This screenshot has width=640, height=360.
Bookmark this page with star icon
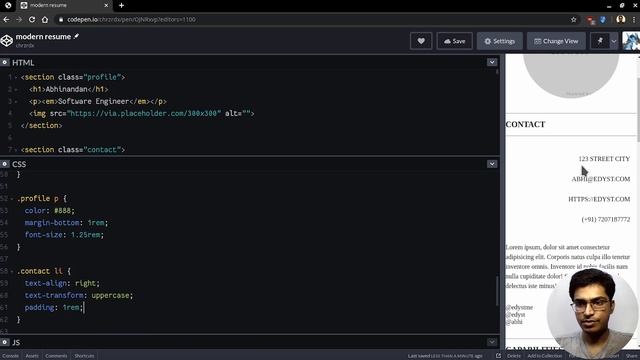point(573,19)
